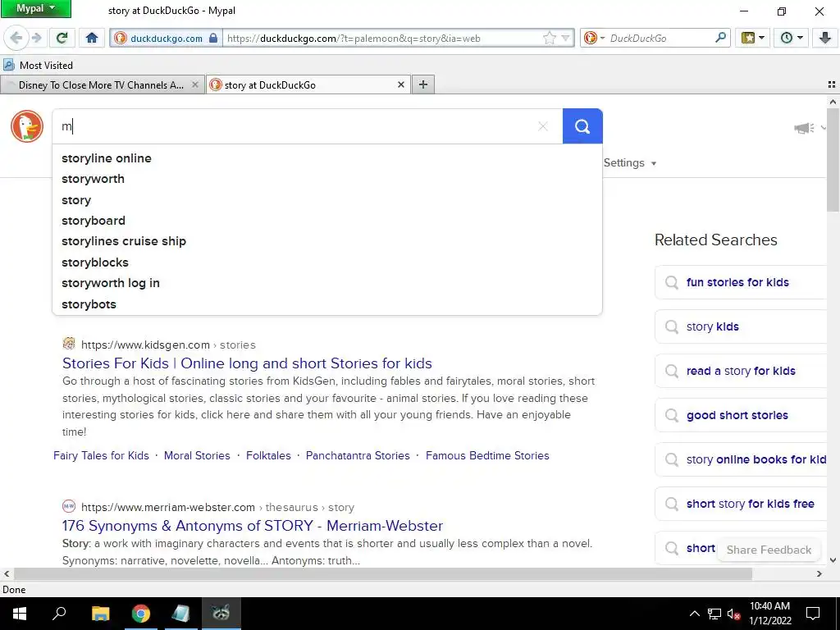Search related 'short story for kids free'
This screenshot has height=630, width=840.
741,504
